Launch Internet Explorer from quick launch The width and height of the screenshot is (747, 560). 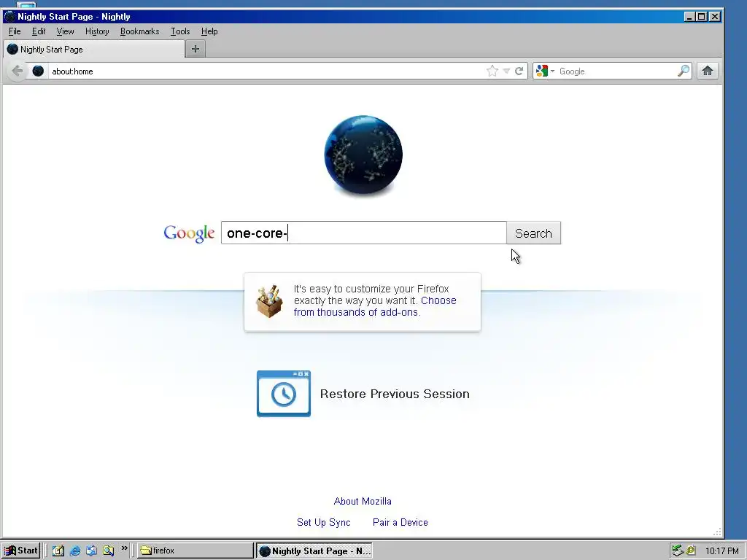click(x=75, y=551)
